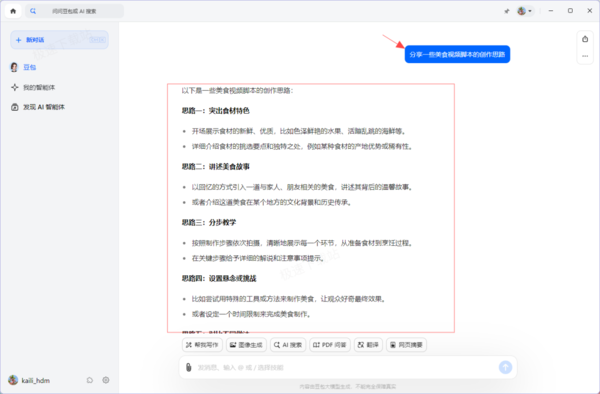600x394 pixels.
Task: Attach a file using the paperclip icon
Action: click(188, 367)
